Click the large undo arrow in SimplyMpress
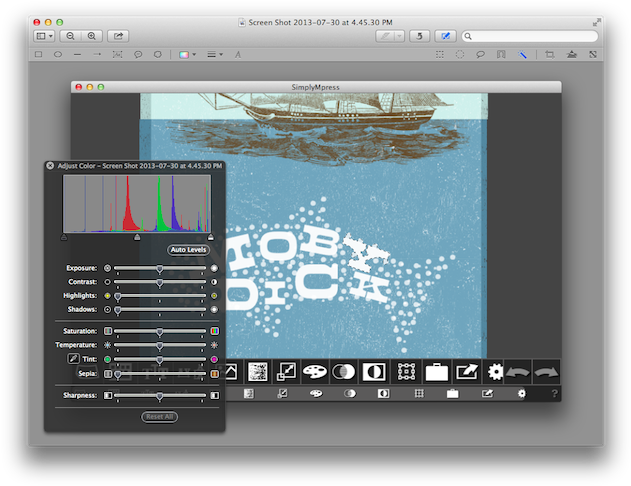 click(x=518, y=373)
